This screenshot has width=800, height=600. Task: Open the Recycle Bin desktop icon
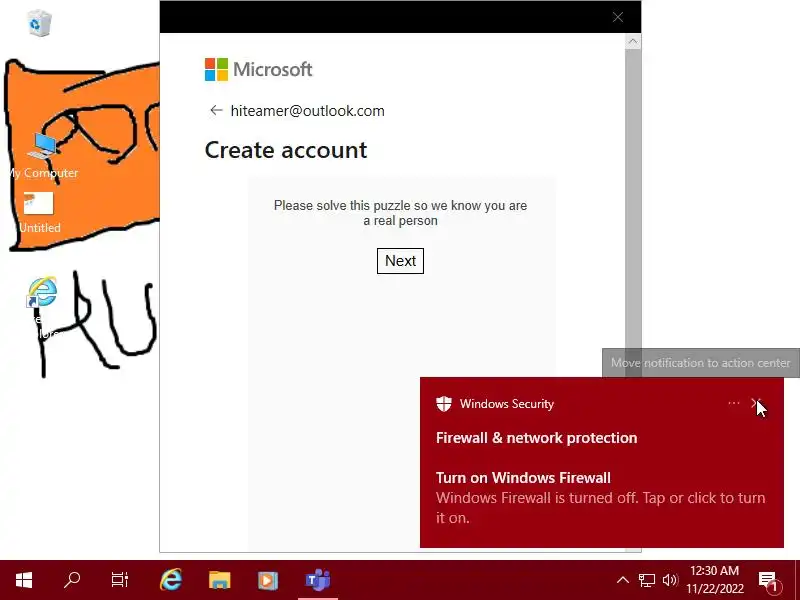tap(39, 23)
